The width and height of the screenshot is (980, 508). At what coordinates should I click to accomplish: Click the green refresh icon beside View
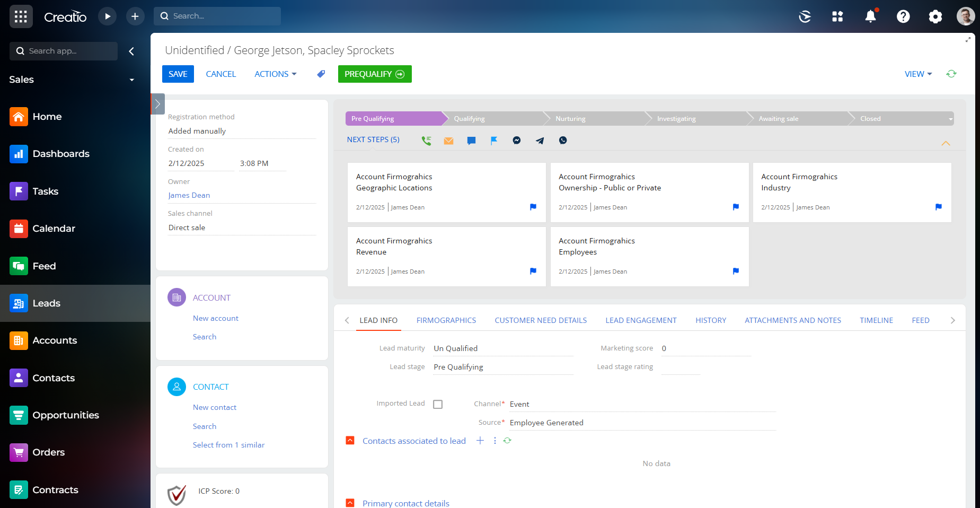pos(951,74)
